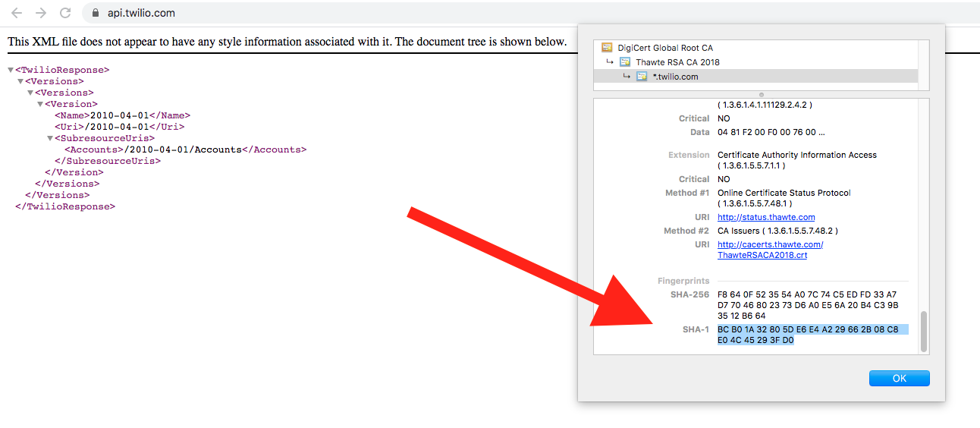
Task: Collapse the outer Versions XML node
Action: click(x=20, y=81)
